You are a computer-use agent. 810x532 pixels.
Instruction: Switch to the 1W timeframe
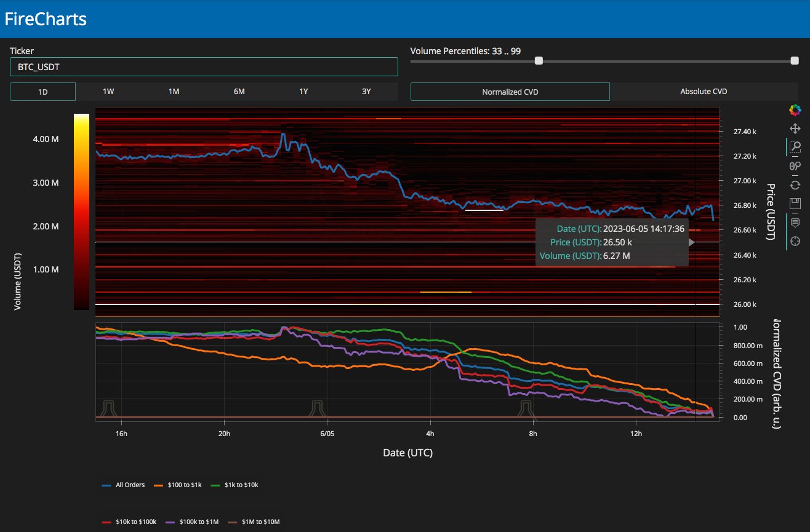pyautogui.click(x=108, y=92)
